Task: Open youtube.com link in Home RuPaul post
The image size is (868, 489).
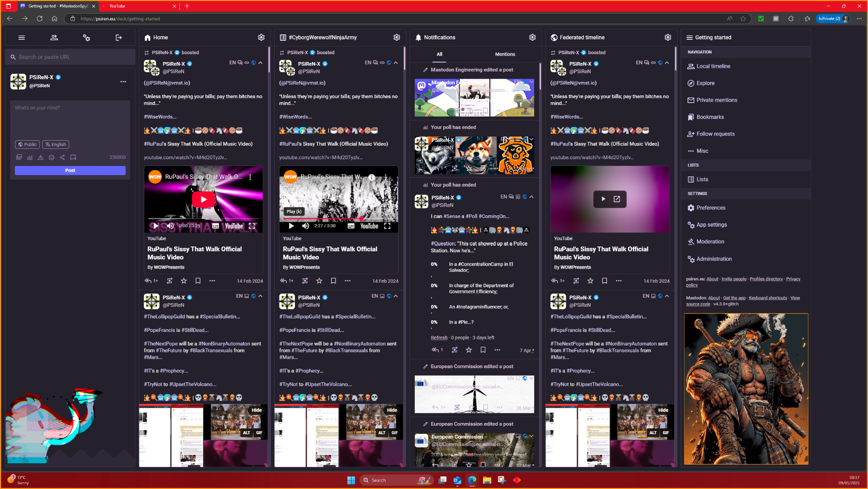Action: click(x=185, y=157)
